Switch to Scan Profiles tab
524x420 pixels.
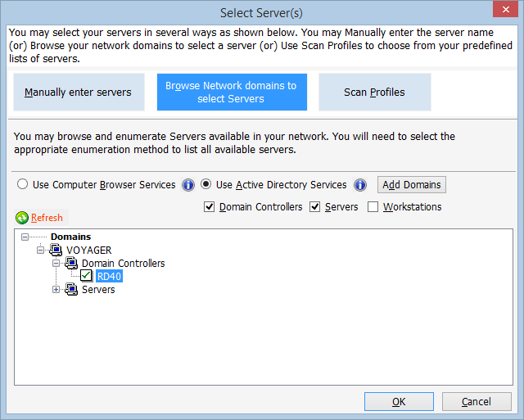coord(375,93)
